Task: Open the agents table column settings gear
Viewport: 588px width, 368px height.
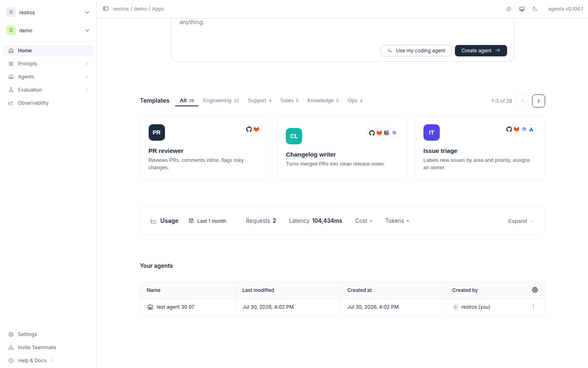Action: coord(535,290)
